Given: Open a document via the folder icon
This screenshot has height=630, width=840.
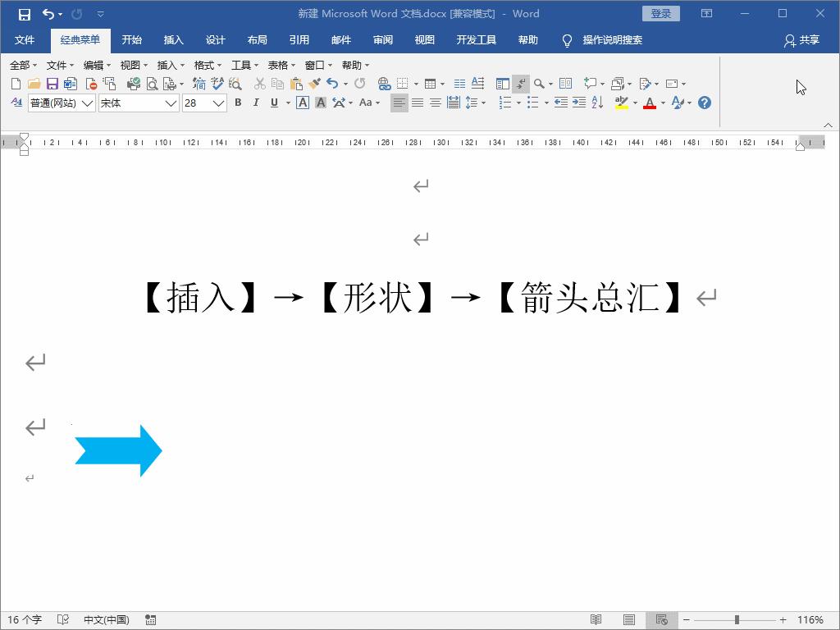Looking at the screenshot, I should [34, 83].
